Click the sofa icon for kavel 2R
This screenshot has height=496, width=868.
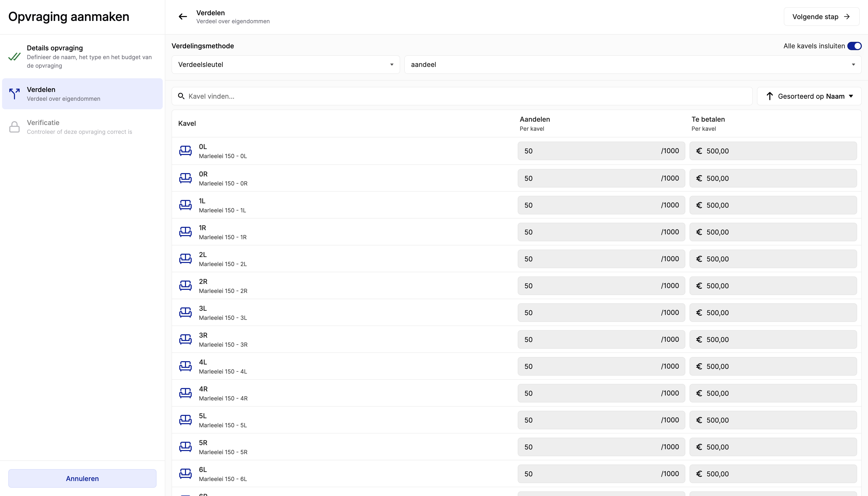tap(185, 286)
